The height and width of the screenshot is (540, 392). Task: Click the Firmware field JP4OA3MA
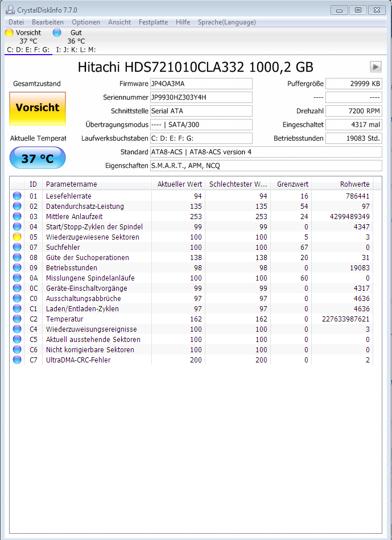click(x=201, y=84)
